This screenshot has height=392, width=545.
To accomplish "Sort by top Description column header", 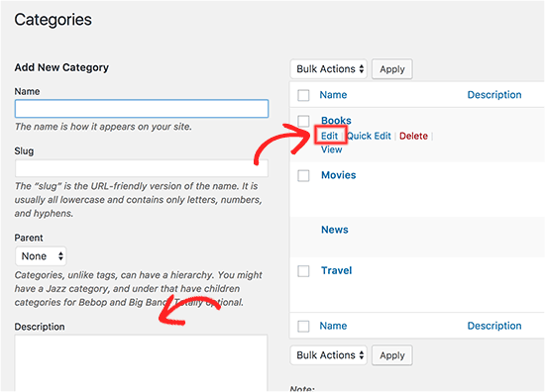I will 494,95.
